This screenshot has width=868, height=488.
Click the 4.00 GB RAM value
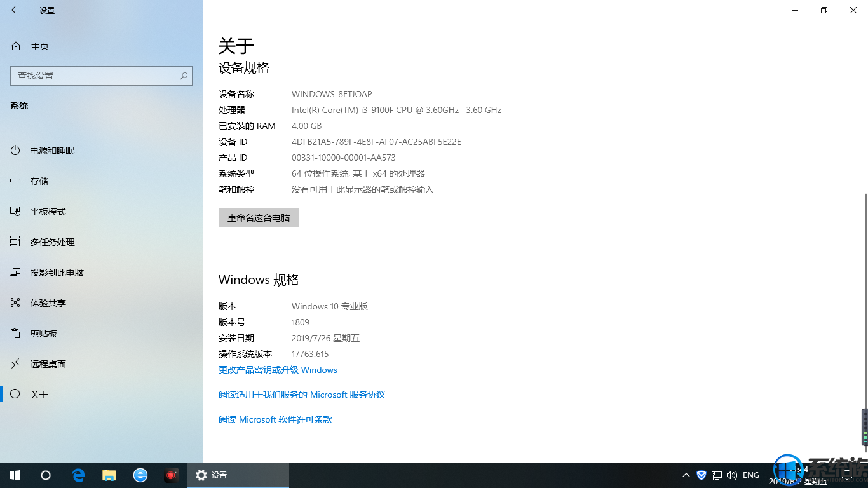(307, 126)
